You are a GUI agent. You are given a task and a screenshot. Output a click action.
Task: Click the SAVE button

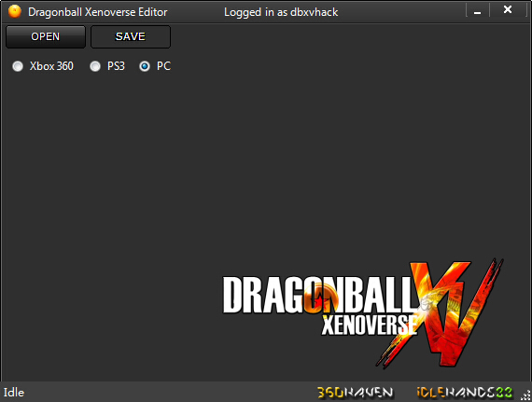pos(131,36)
